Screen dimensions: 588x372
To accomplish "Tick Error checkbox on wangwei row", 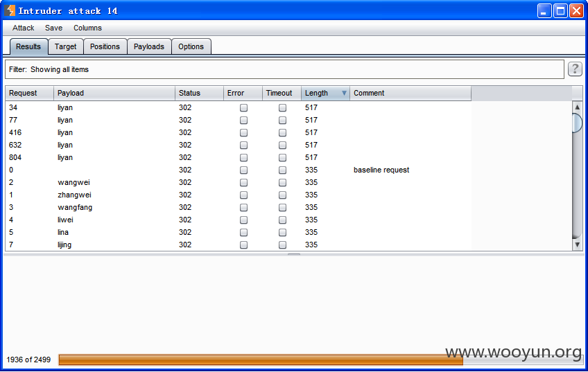I will (243, 182).
